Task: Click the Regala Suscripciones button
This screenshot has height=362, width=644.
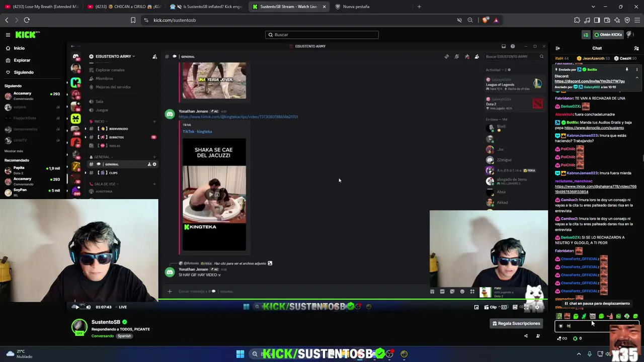Action: (516, 323)
